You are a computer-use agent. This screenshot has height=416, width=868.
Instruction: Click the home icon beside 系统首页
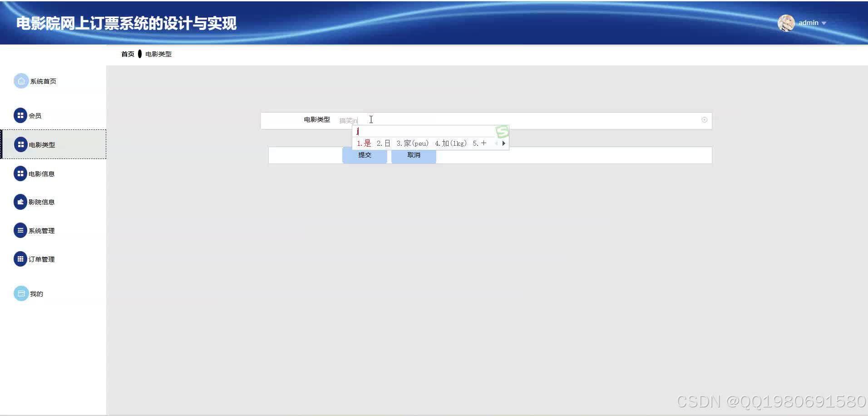(21, 81)
